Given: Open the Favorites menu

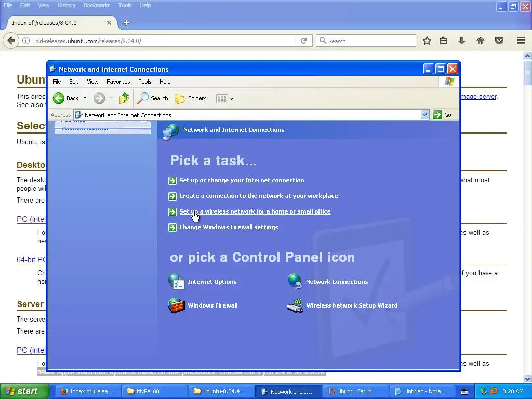Looking at the screenshot, I should click(x=118, y=82).
